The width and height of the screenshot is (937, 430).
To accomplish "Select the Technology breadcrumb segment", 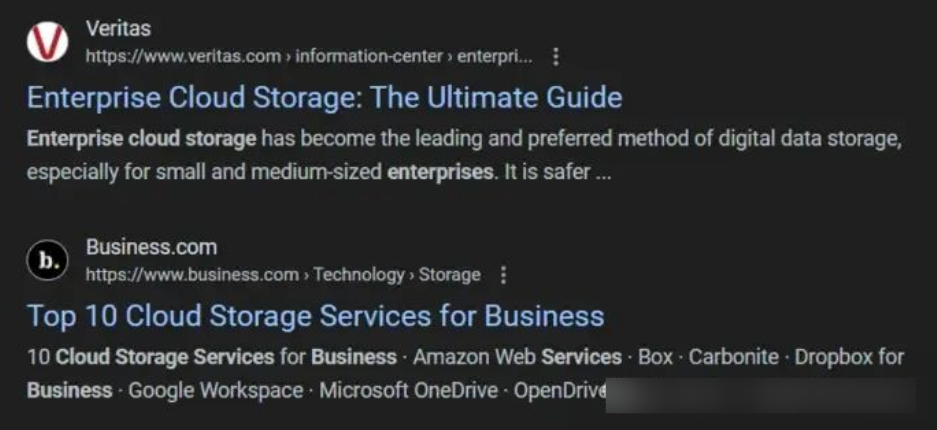I will pyautogui.click(x=359, y=275).
